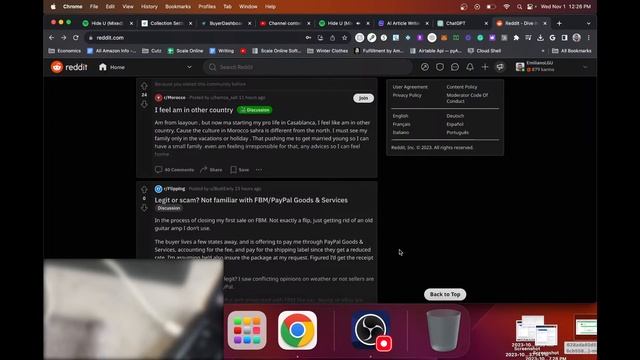The image size is (640, 360).
Task: Focus the Search Reddit field
Action: click(x=308, y=67)
